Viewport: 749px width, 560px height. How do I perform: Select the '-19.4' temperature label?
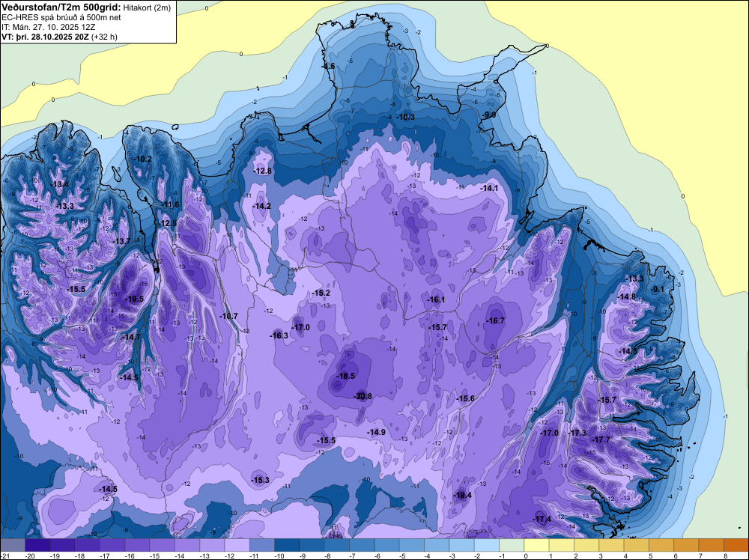462,495
